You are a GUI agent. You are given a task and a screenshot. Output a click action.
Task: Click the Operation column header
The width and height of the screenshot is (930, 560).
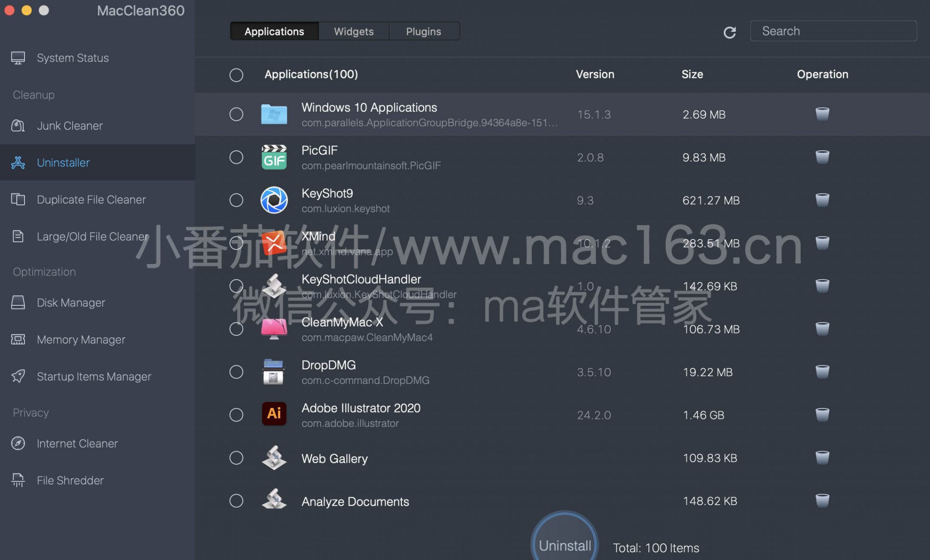tap(822, 74)
